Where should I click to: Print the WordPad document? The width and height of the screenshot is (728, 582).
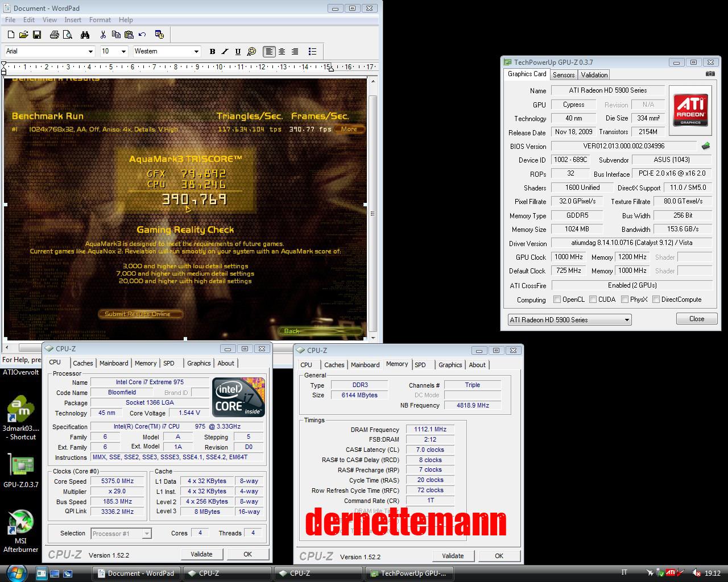(x=55, y=35)
